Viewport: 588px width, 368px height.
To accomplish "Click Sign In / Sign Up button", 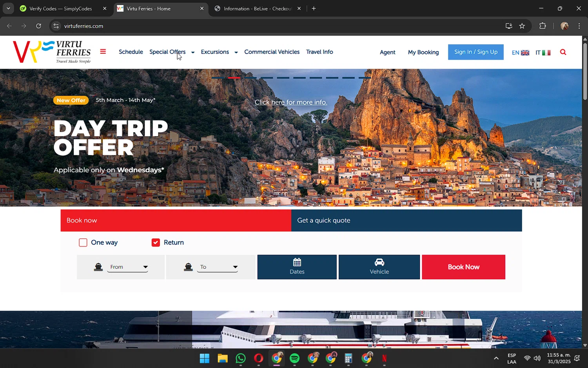I will pyautogui.click(x=476, y=52).
